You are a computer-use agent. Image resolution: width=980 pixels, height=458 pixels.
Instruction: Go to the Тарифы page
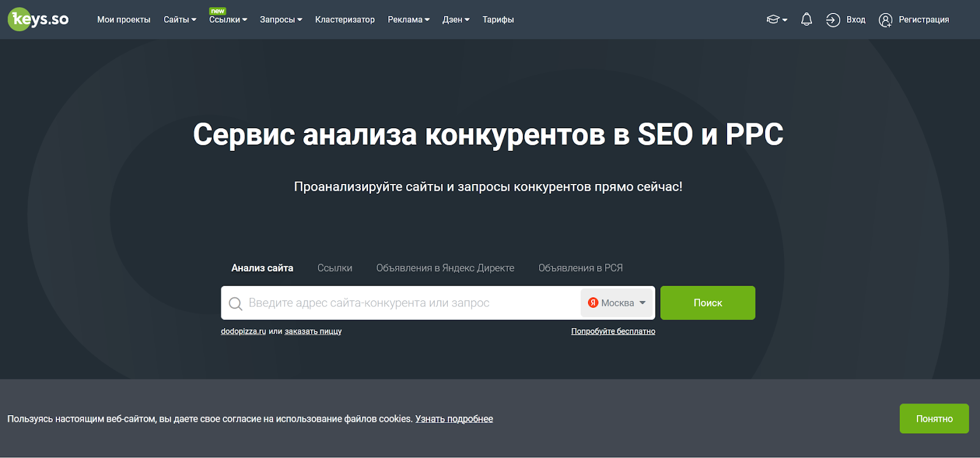(x=498, y=20)
